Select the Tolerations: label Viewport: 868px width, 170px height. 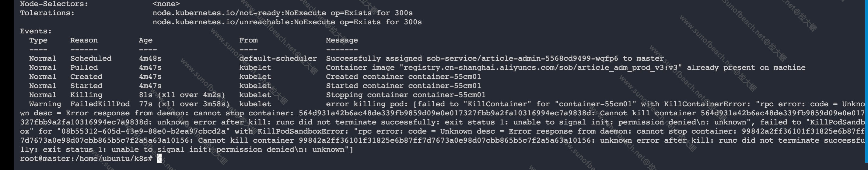coord(47,13)
